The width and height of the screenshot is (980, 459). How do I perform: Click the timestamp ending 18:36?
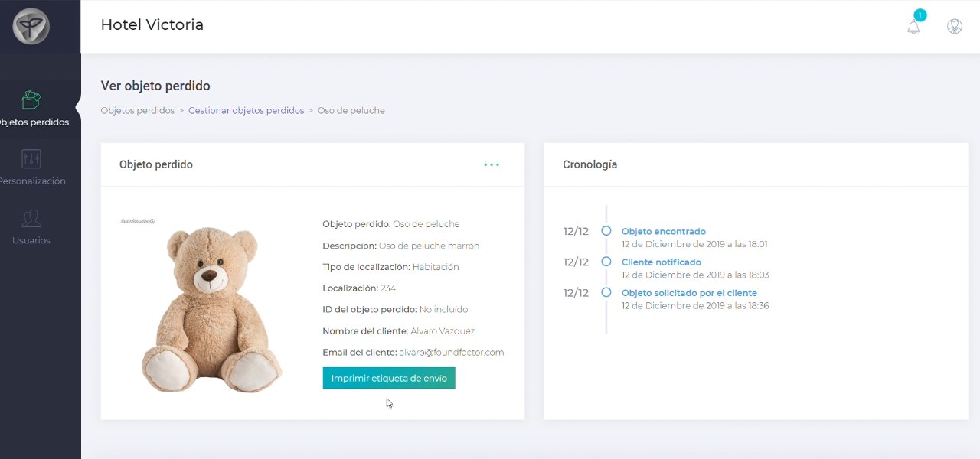point(695,305)
